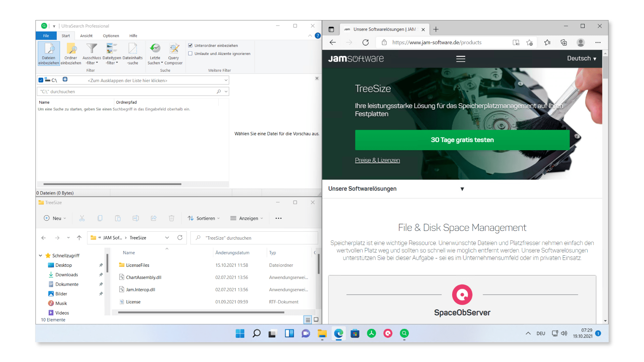The width and height of the screenshot is (644, 362).
Task: Open Letzte Suchen in UltraSearch
Action: pyautogui.click(x=155, y=53)
